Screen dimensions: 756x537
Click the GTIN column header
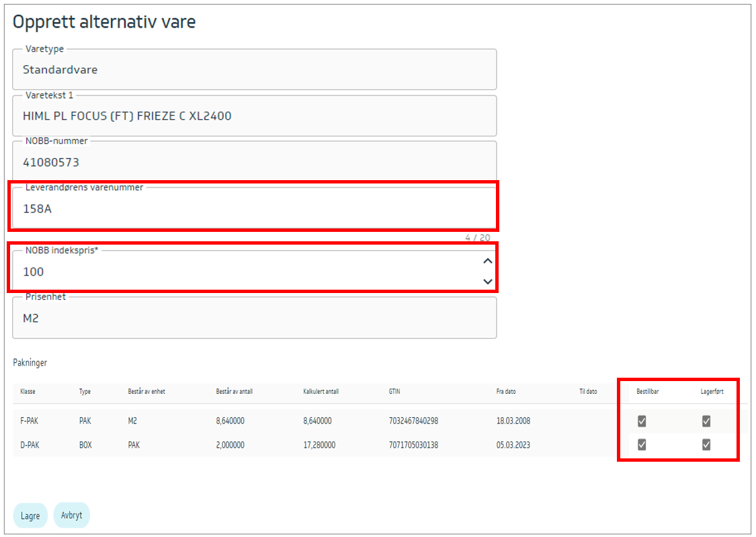point(395,391)
